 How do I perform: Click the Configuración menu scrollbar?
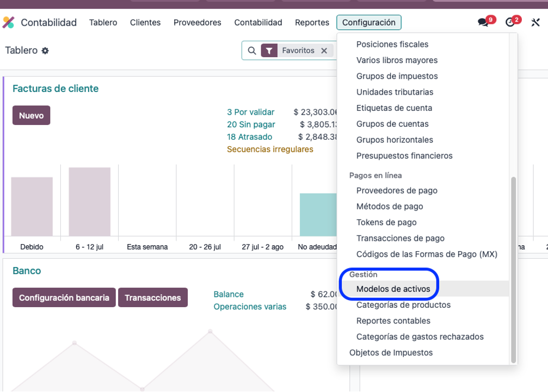tap(513, 270)
